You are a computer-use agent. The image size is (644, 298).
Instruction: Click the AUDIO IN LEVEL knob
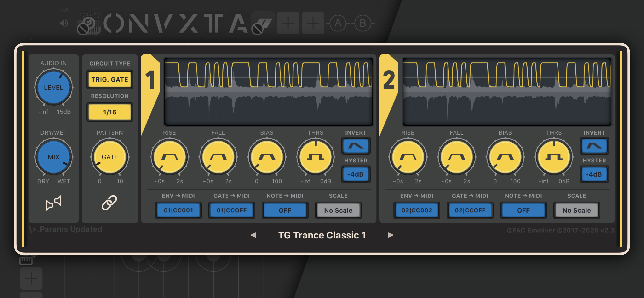pyautogui.click(x=53, y=87)
